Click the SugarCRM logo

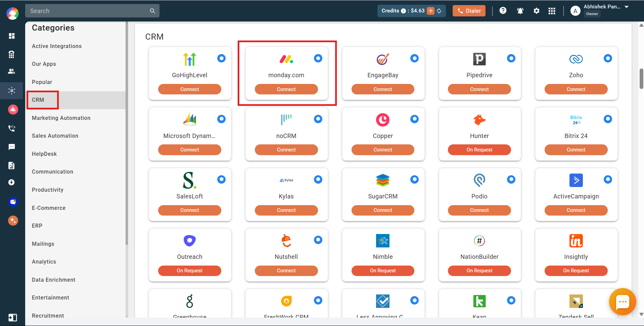(x=383, y=180)
